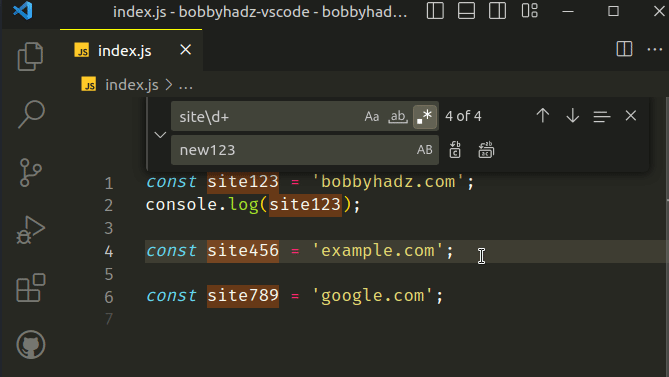Maximize the VS Code window
669x377 pixels.
click(x=614, y=11)
